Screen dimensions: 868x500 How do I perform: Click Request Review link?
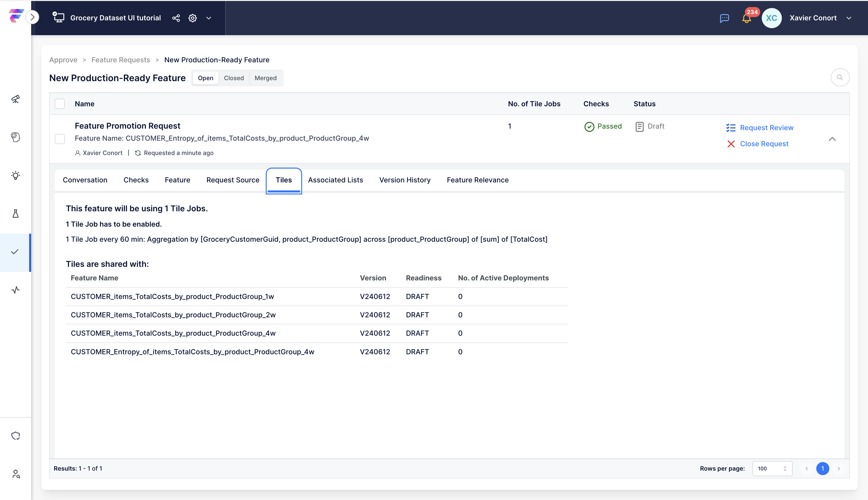point(767,128)
